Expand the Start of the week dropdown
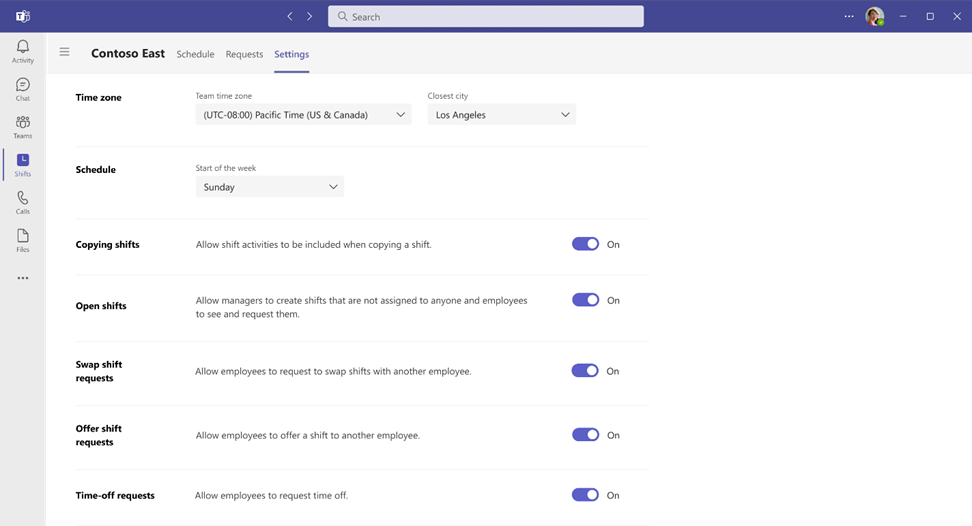 [269, 187]
